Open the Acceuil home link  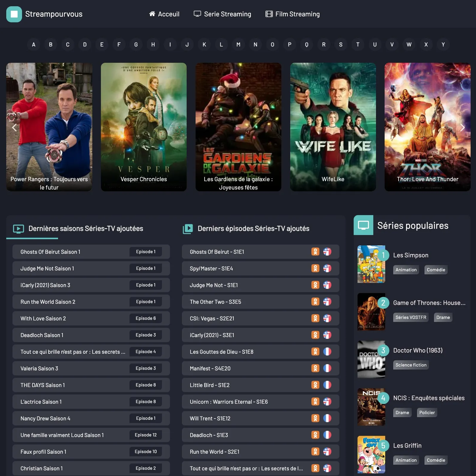[164, 14]
